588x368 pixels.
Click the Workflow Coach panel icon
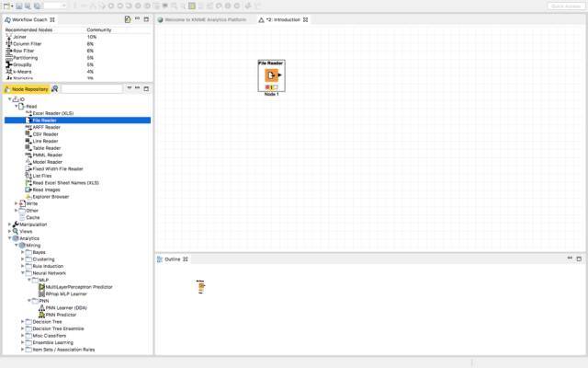click(x=7, y=19)
